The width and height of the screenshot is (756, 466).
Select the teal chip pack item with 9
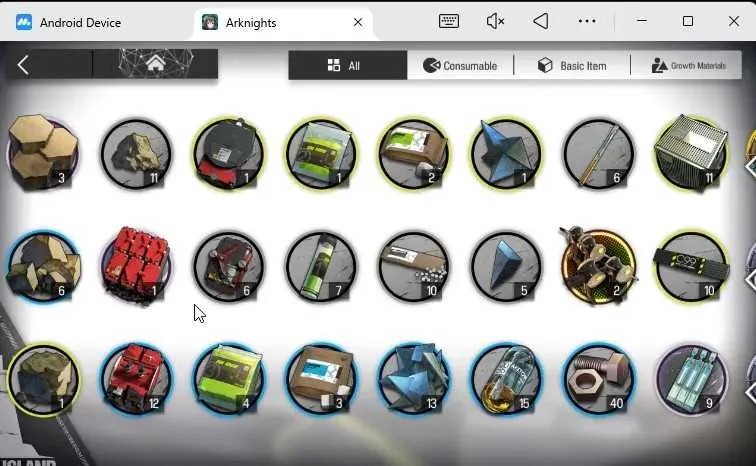coord(691,379)
